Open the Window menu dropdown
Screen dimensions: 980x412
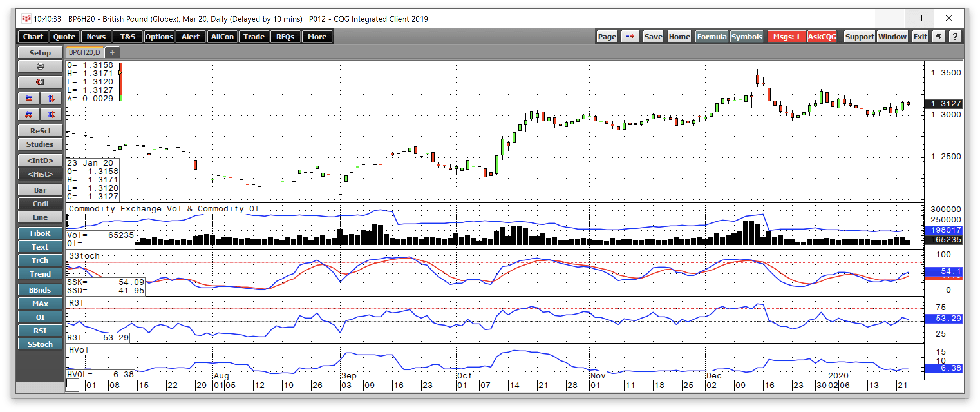point(892,36)
